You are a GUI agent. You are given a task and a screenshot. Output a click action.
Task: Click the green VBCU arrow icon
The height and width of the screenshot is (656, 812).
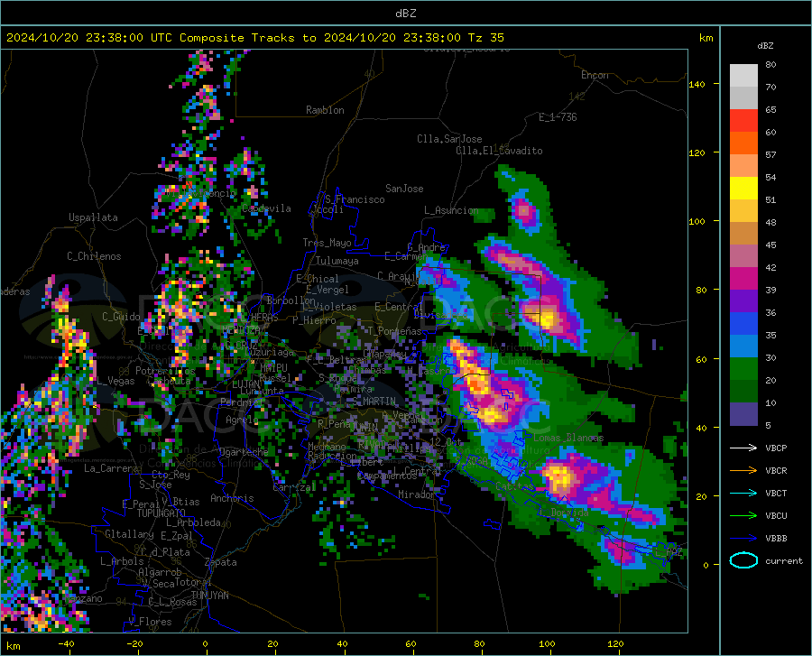743,516
